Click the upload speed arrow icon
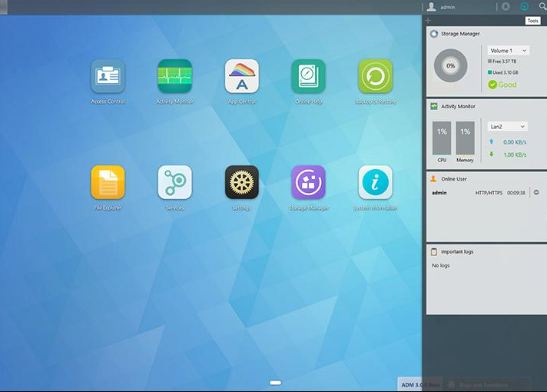Screen dimensions: 547x392 (492, 141)
